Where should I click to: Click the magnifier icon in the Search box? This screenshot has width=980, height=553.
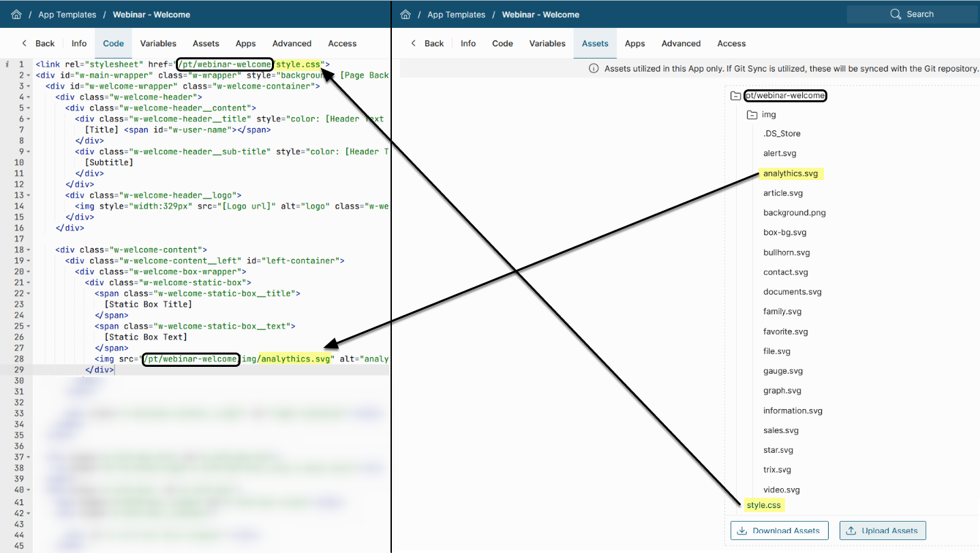click(x=895, y=14)
